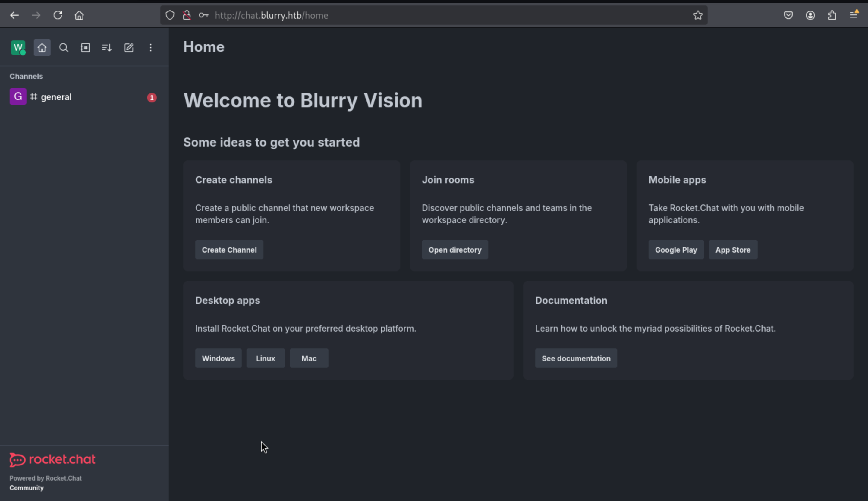Image resolution: width=868 pixels, height=501 pixels.
Task: Open the Display sort options icon
Action: click(x=107, y=48)
